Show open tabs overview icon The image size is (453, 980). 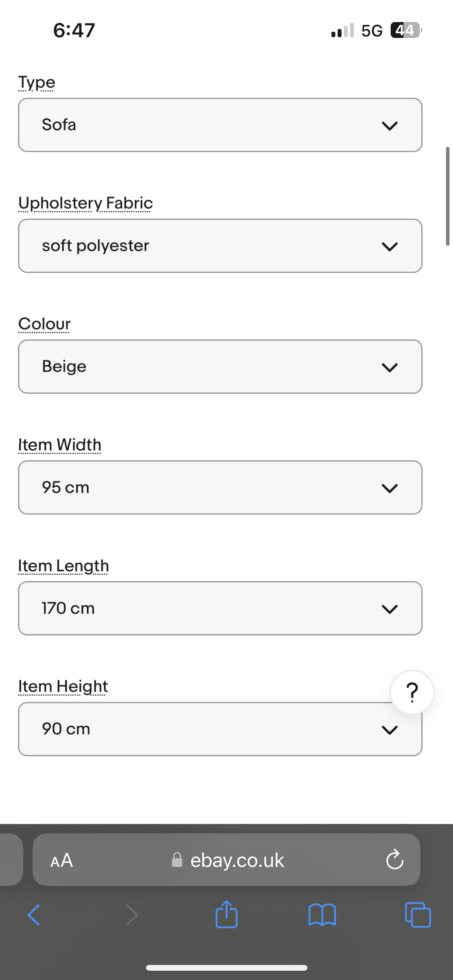coord(418,915)
